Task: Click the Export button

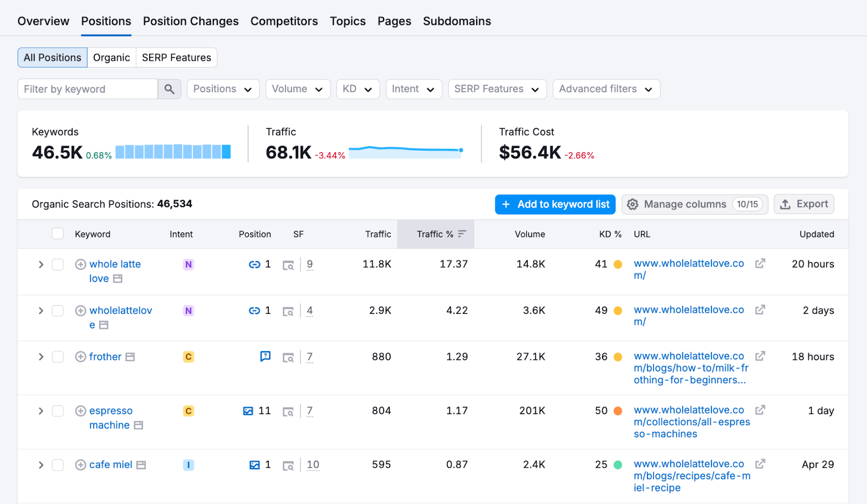Action: [x=804, y=204]
